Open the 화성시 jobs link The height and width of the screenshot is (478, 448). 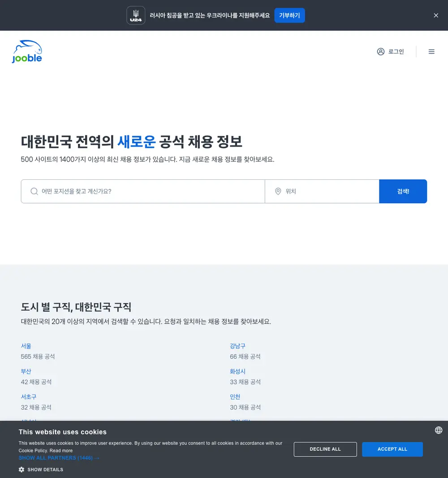tap(237, 371)
